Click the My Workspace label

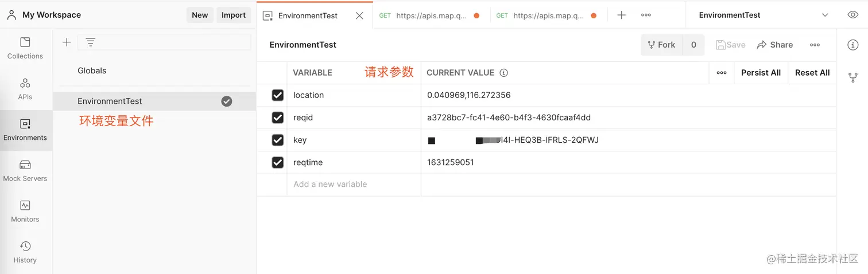coord(52,15)
